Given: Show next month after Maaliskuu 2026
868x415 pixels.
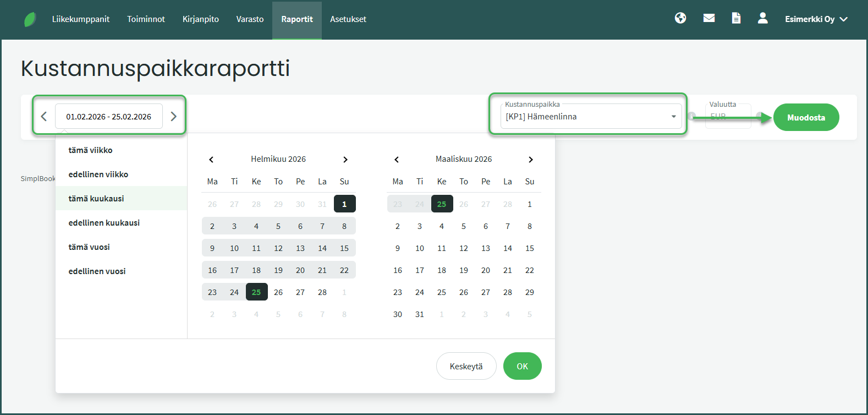Looking at the screenshot, I should 530,160.
